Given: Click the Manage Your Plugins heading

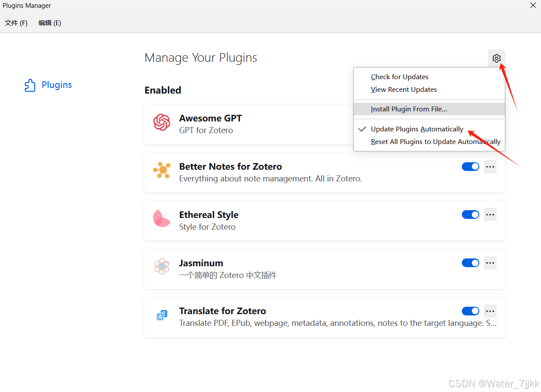Looking at the screenshot, I should (201, 58).
